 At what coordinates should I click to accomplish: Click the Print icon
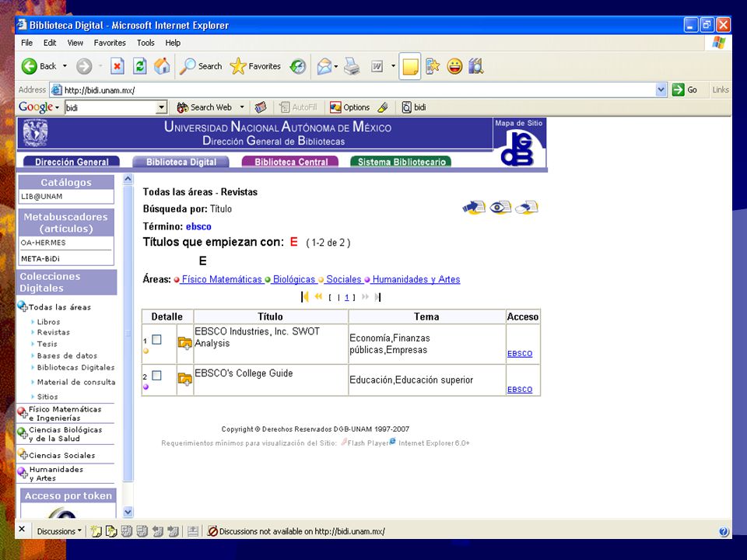point(352,66)
